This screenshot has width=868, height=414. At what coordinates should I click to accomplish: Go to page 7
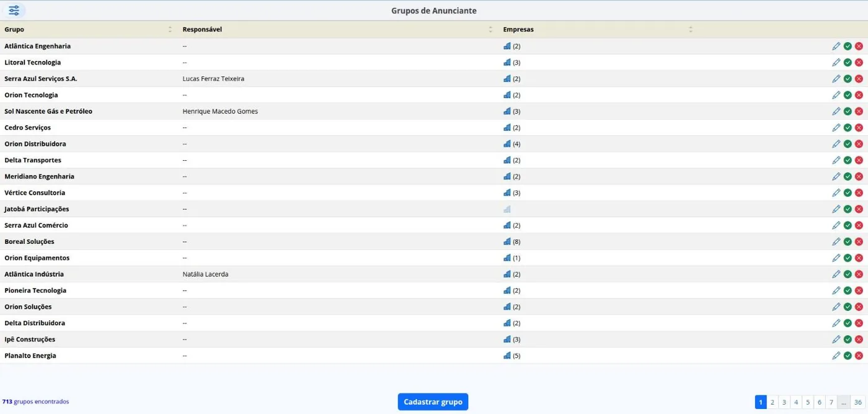[x=831, y=402]
